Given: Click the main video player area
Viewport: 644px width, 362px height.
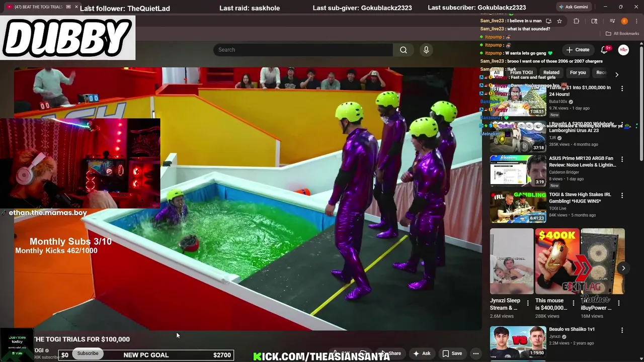Looking at the screenshot, I should point(248,199).
